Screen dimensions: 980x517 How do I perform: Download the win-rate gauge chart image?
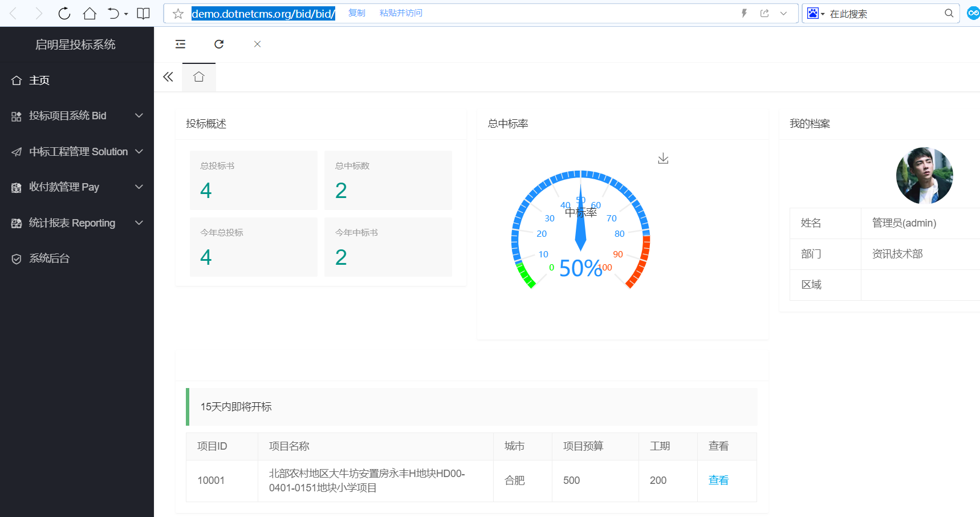663,159
